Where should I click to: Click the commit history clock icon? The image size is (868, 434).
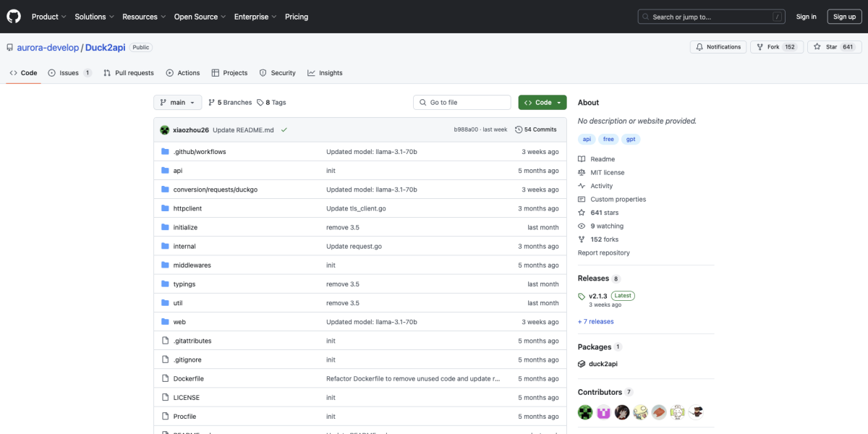(x=519, y=129)
